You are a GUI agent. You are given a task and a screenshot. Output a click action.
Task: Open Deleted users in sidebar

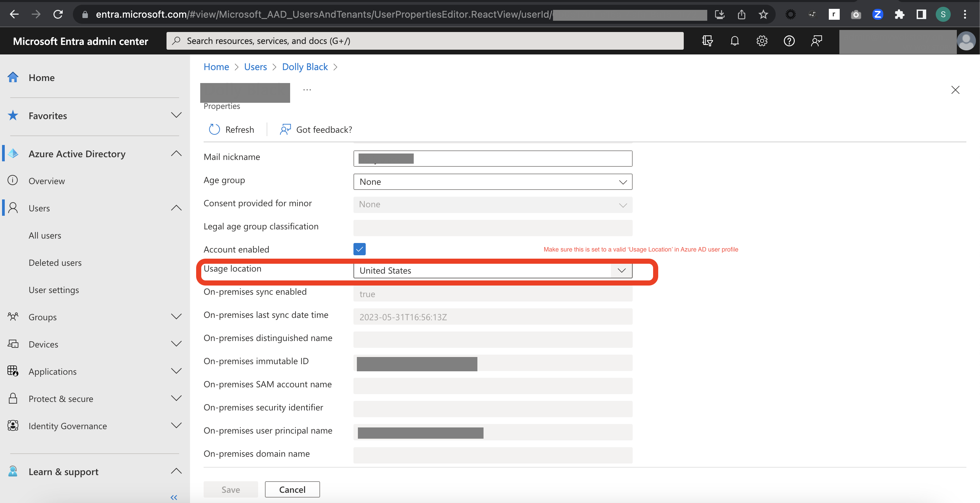pos(55,263)
